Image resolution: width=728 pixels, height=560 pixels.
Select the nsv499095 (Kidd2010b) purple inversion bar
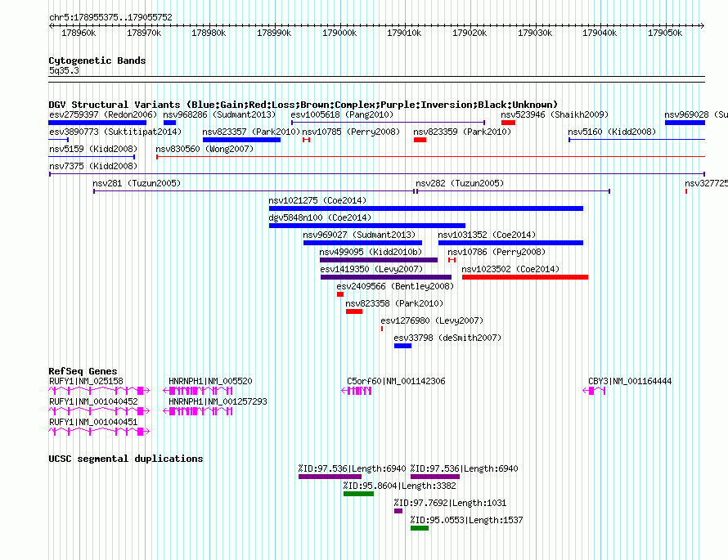pyautogui.click(x=379, y=260)
